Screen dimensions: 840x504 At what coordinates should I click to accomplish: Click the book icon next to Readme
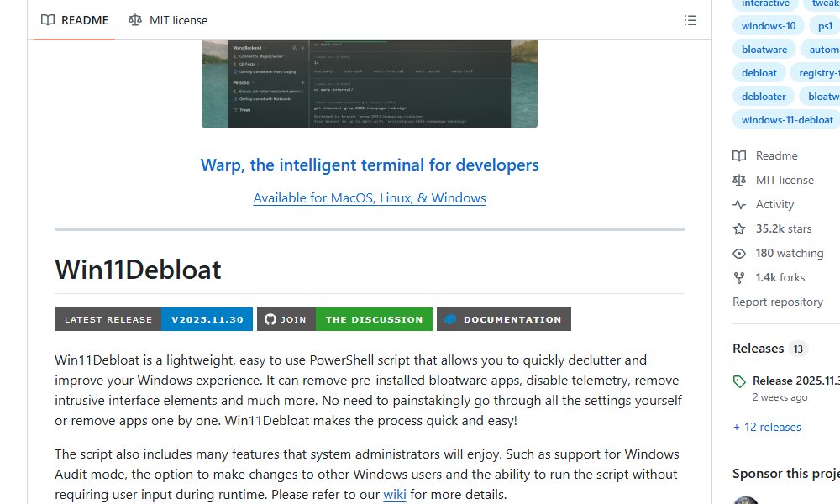pos(739,156)
